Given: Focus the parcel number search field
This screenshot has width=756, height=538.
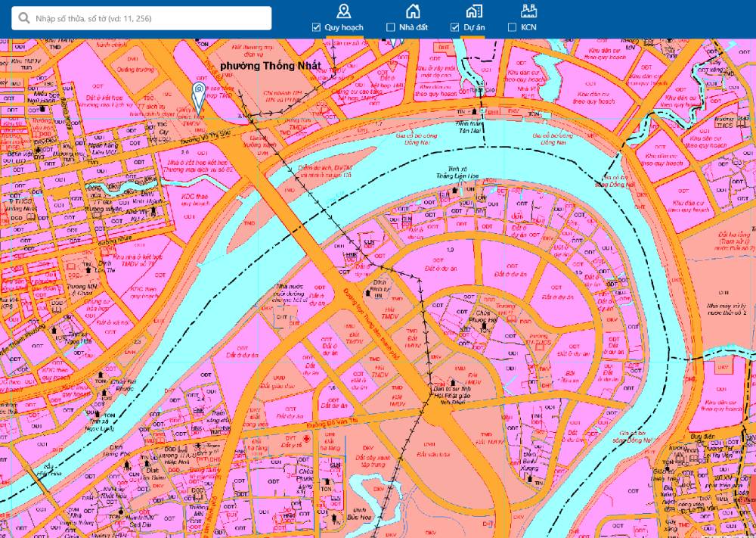Looking at the screenshot, I should pos(147,18).
